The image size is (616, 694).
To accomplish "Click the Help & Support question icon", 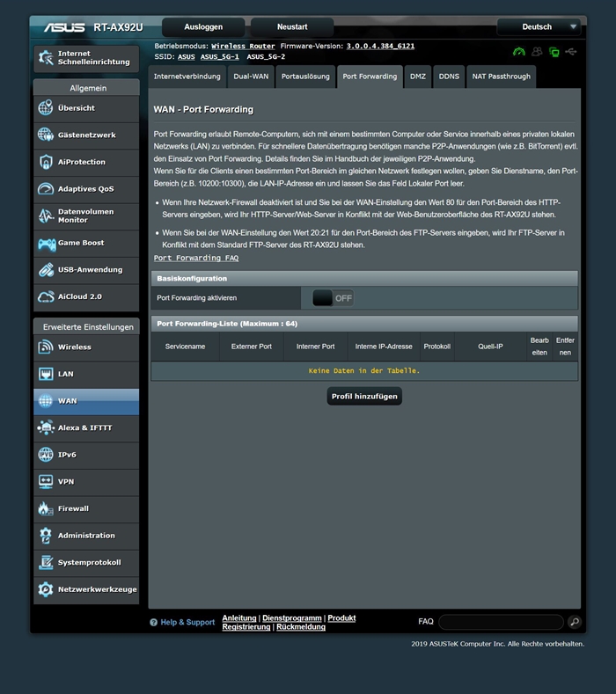I will click(154, 622).
